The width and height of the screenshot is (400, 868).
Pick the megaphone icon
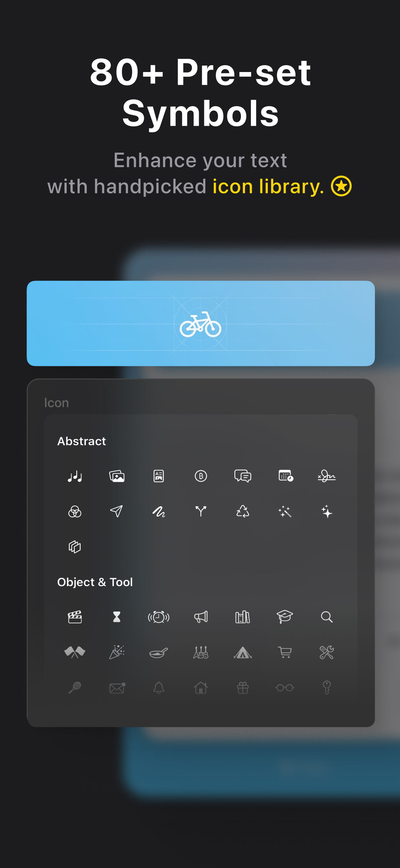[201, 617]
